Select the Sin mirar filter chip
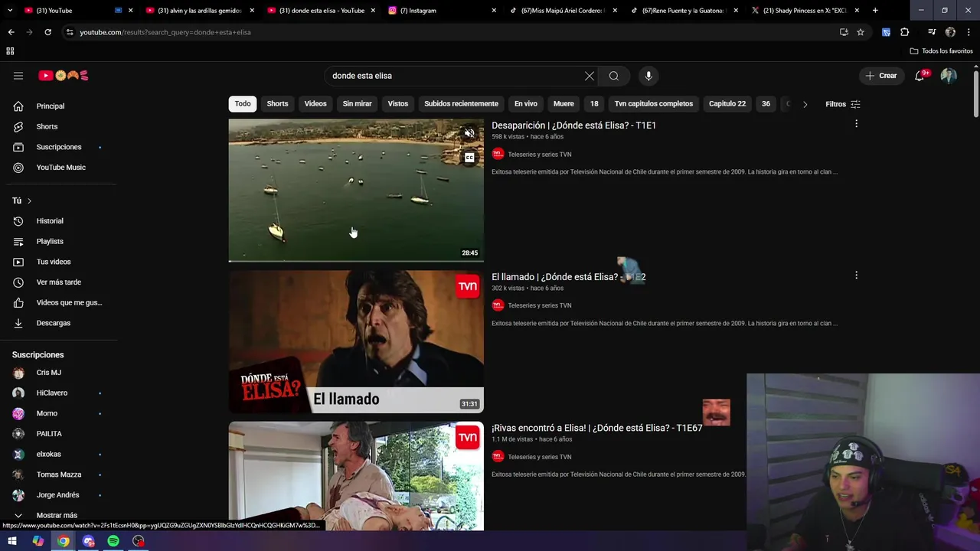The height and width of the screenshot is (551, 980). point(357,104)
